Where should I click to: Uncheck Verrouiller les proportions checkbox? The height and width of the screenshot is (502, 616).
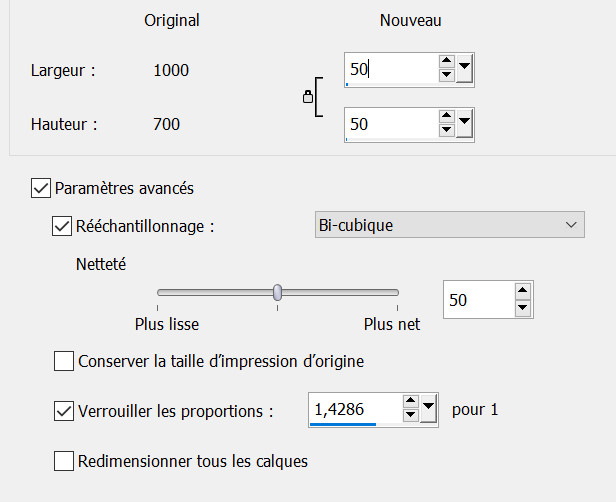click(x=64, y=410)
